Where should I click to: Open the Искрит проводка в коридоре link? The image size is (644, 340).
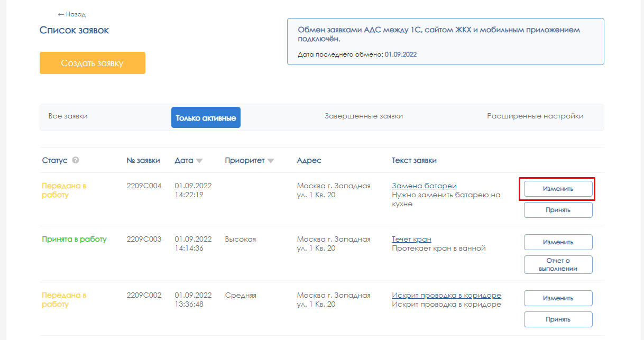(x=446, y=295)
